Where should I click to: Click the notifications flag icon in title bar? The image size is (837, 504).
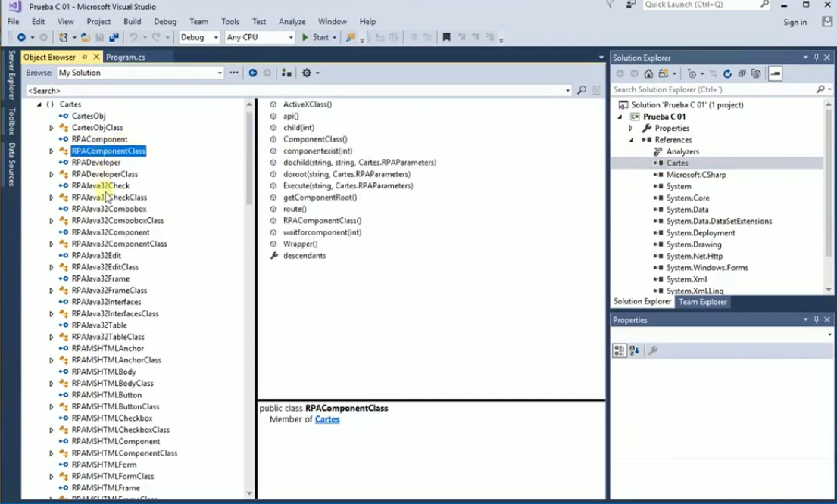[611, 5]
